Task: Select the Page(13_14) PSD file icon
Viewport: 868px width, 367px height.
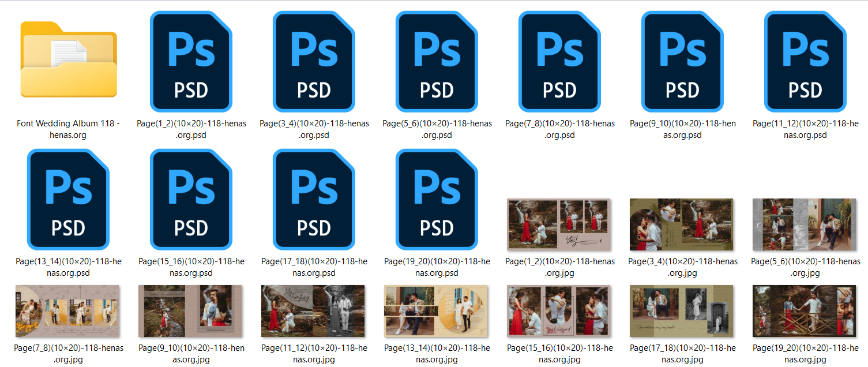Action: tap(68, 199)
